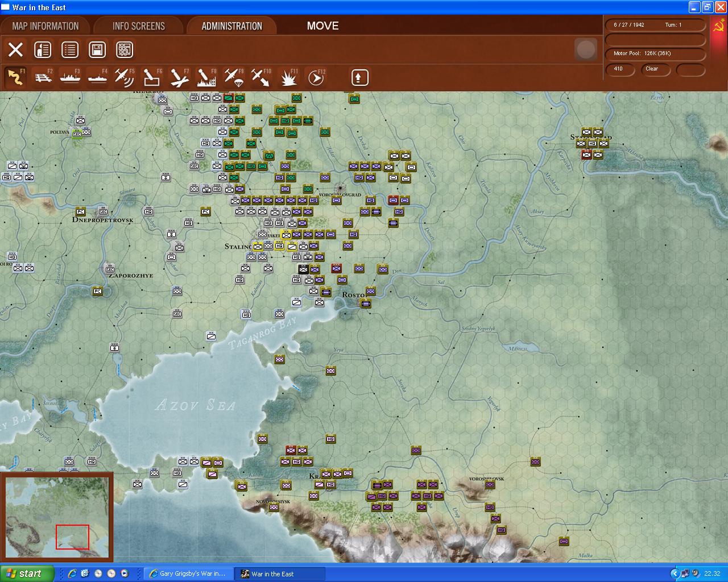
Task: Click the round grey button in toolbar
Action: pos(586,49)
